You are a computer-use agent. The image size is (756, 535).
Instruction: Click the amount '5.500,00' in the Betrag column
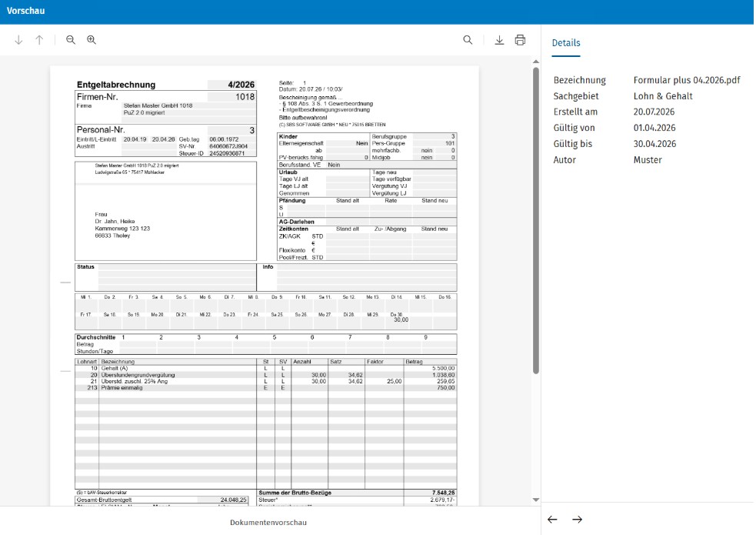(444, 368)
